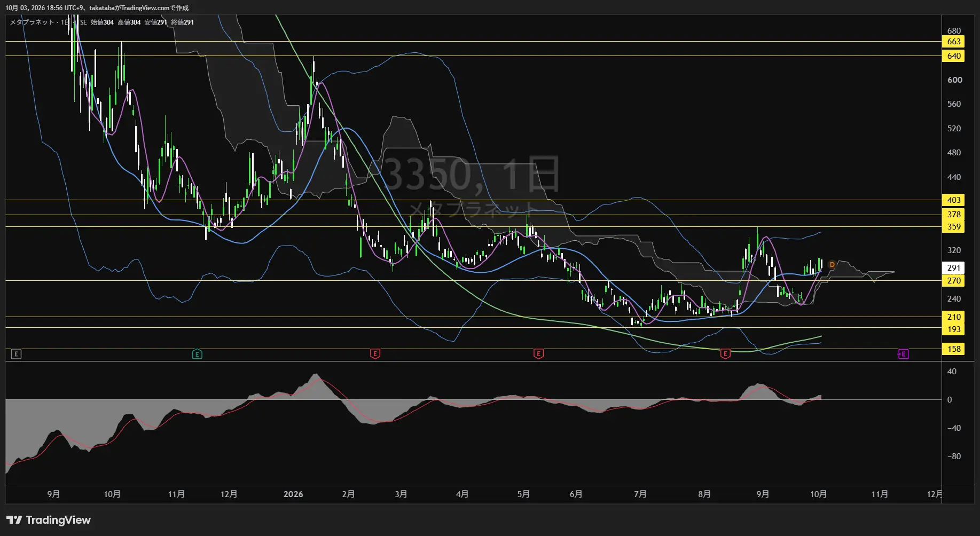Screen dimensions: 980x536
Task: Select the red earnings E marker near August
Action: click(725, 354)
